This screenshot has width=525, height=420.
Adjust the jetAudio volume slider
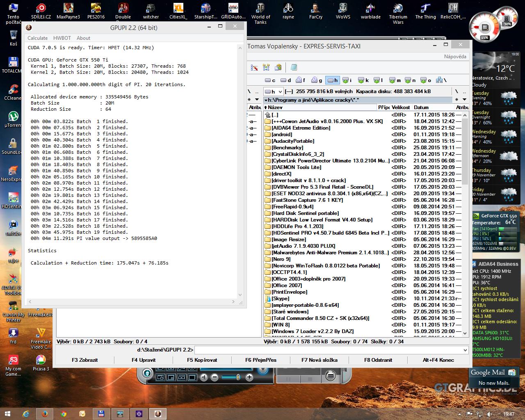pyautogui.click(x=232, y=377)
